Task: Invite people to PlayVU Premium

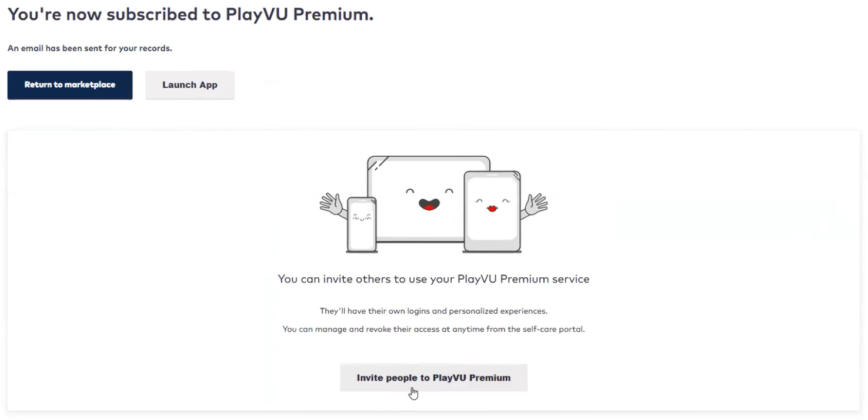Action: [433, 378]
